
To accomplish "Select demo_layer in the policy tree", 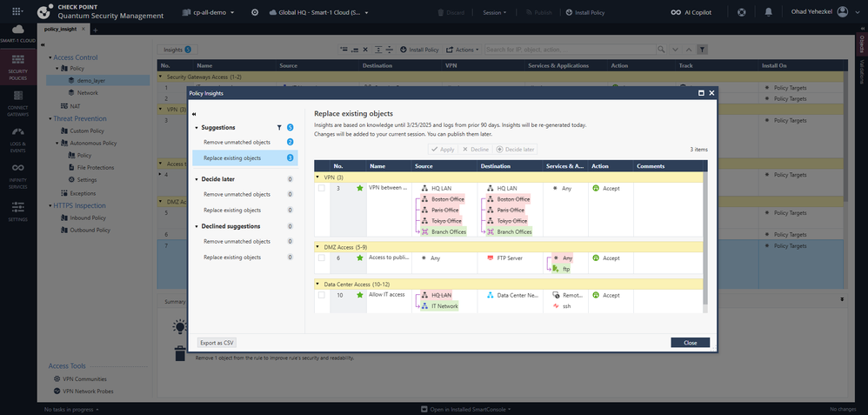I will tap(98, 80).
